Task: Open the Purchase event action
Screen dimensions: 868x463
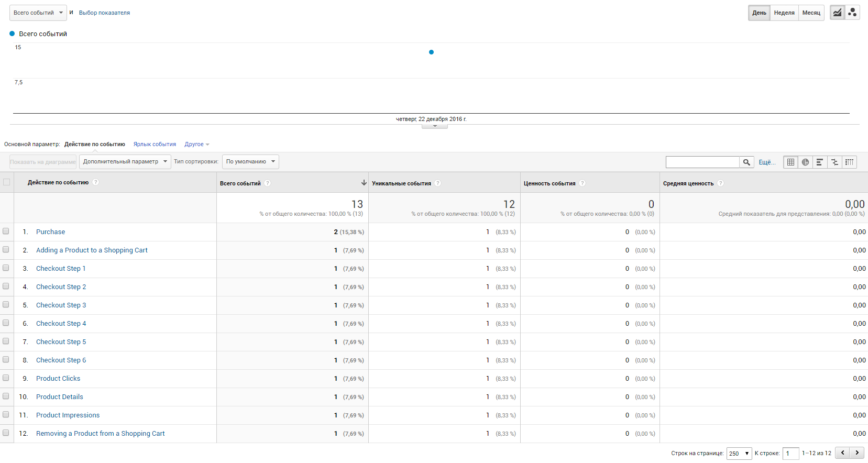Action: click(50, 231)
